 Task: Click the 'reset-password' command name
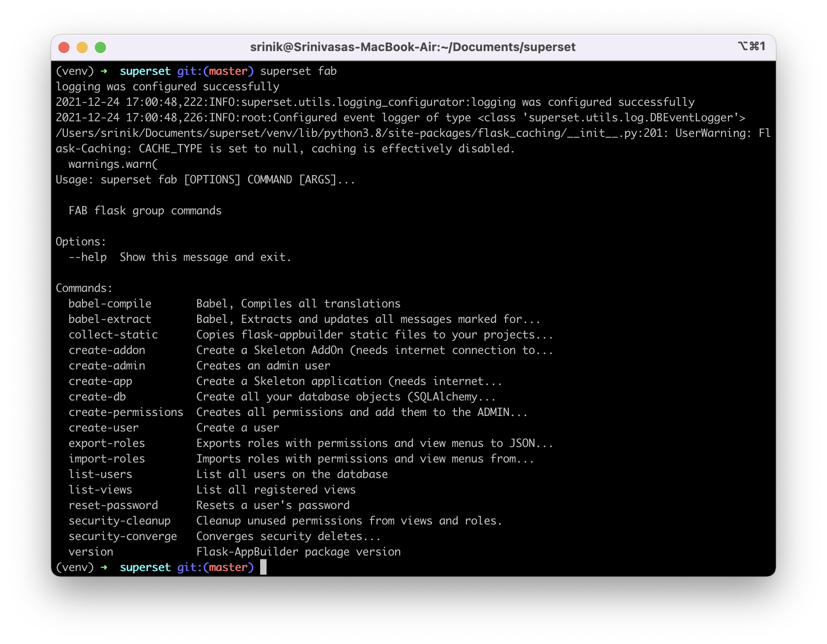(x=113, y=505)
